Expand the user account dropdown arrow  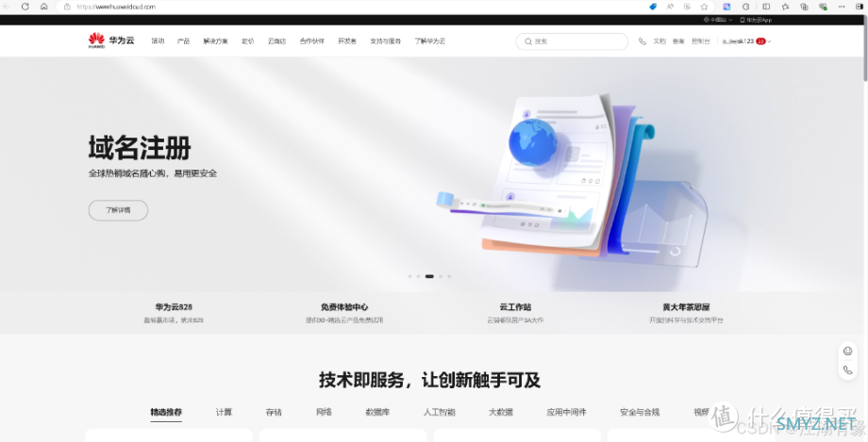pyautogui.click(x=770, y=41)
